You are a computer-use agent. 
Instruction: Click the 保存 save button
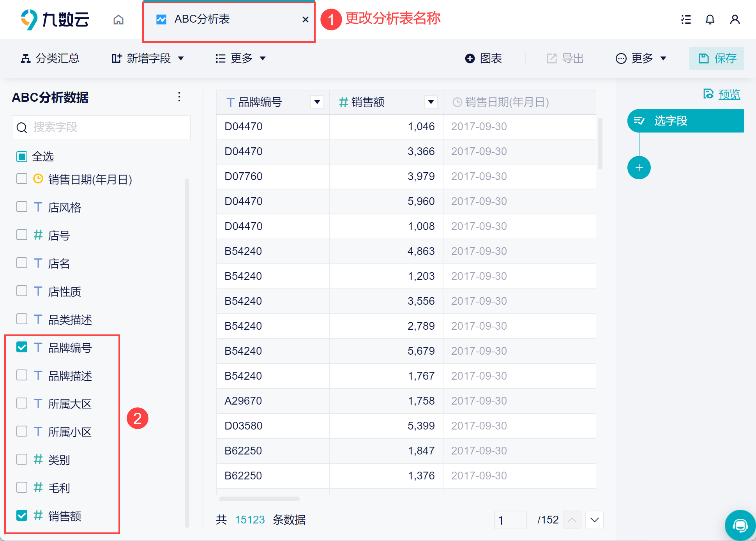point(716,58)
